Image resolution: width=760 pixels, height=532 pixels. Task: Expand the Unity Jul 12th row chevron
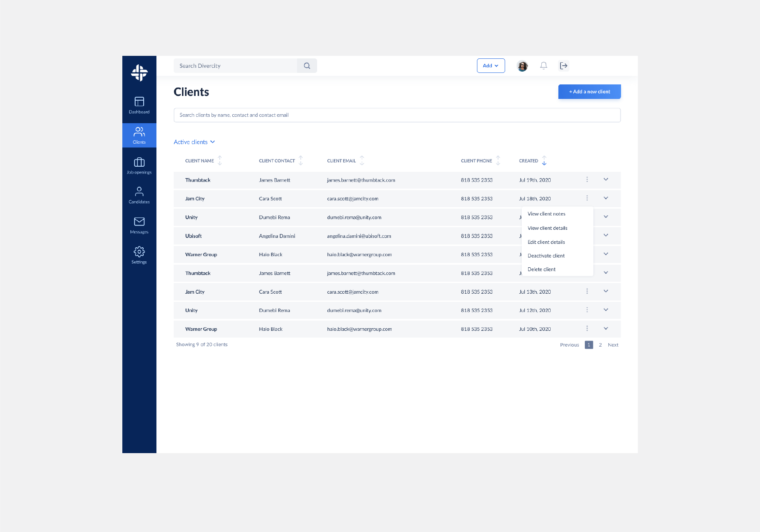click(606, 310)
